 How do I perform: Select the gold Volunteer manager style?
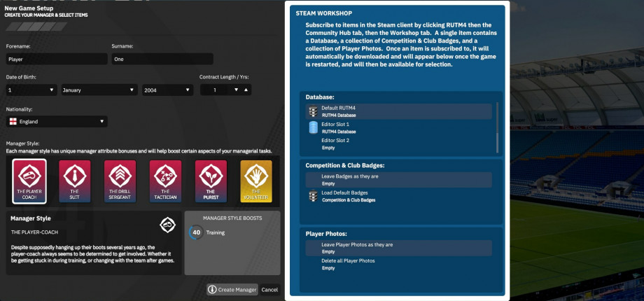[x=256, y=181]
